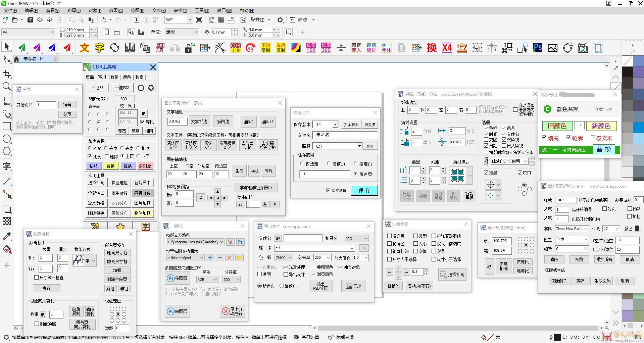Select the Crop tool in the toolbox
This screenshot has width=644, height=343.
tap(7, 73)
